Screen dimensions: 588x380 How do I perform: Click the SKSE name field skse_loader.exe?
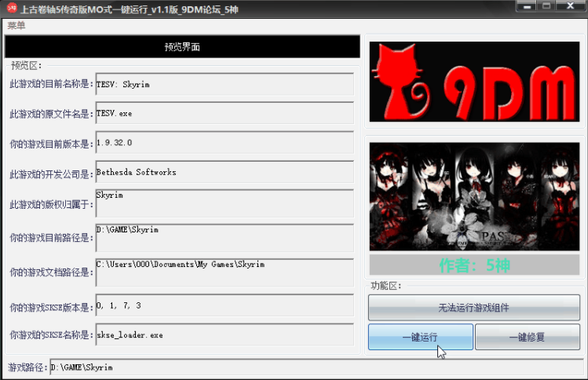[225, 334]
